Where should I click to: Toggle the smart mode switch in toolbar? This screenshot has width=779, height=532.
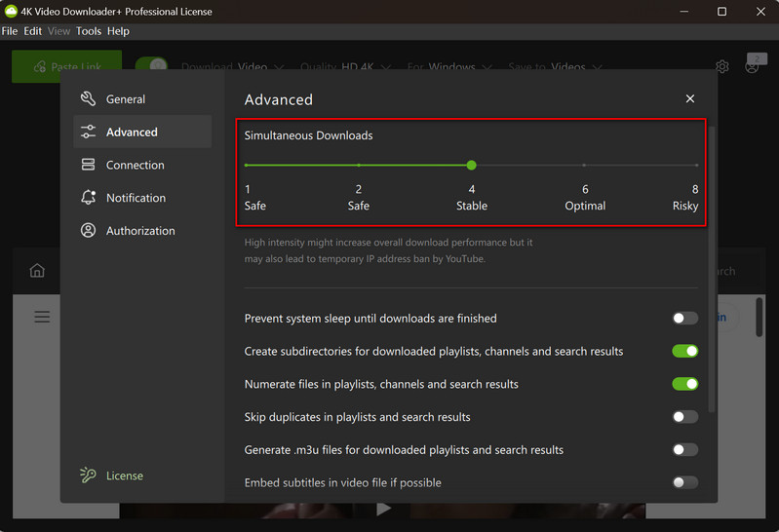pyautogui.click(x=151, y=64)
